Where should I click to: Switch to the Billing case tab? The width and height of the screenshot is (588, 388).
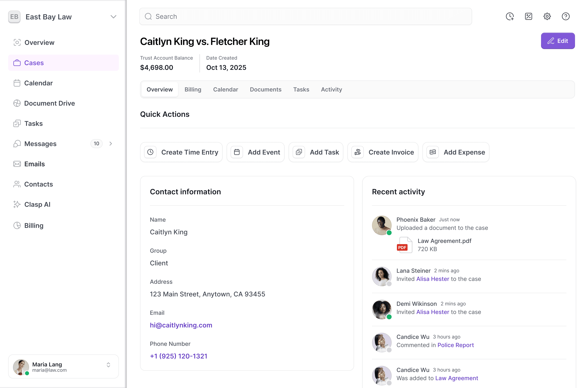(x=193, y=90)
